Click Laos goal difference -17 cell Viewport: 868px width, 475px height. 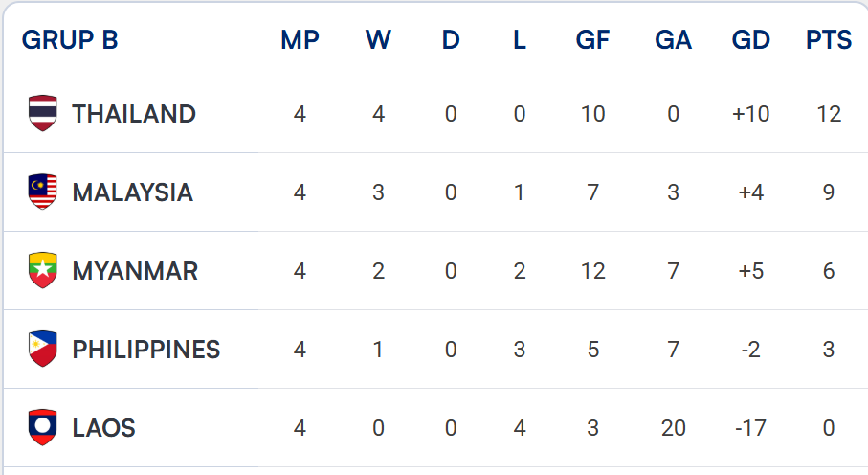click(x=750, y=428)
